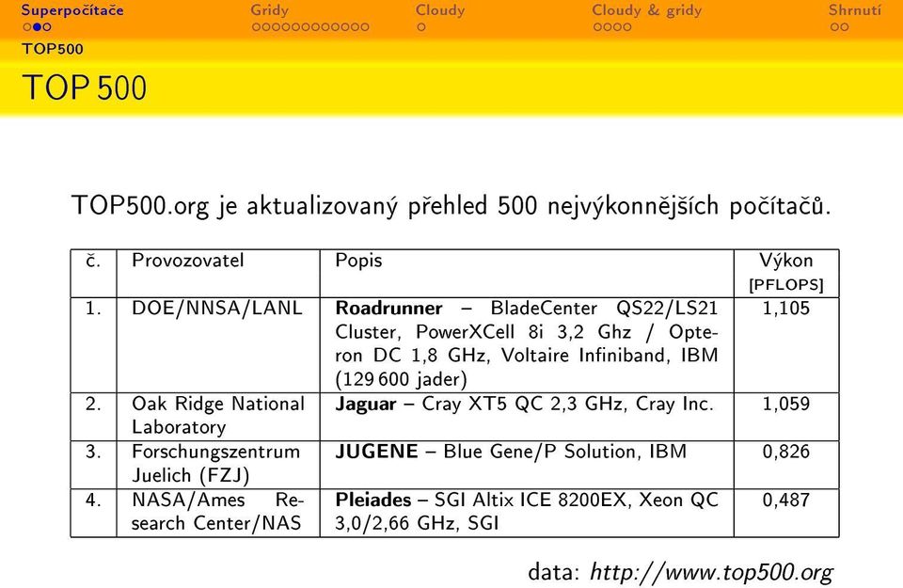Select last slide dot under Cloudy & gridy
Image resolution: width=903 pixels, height=588 pixels.
point(627,27)
